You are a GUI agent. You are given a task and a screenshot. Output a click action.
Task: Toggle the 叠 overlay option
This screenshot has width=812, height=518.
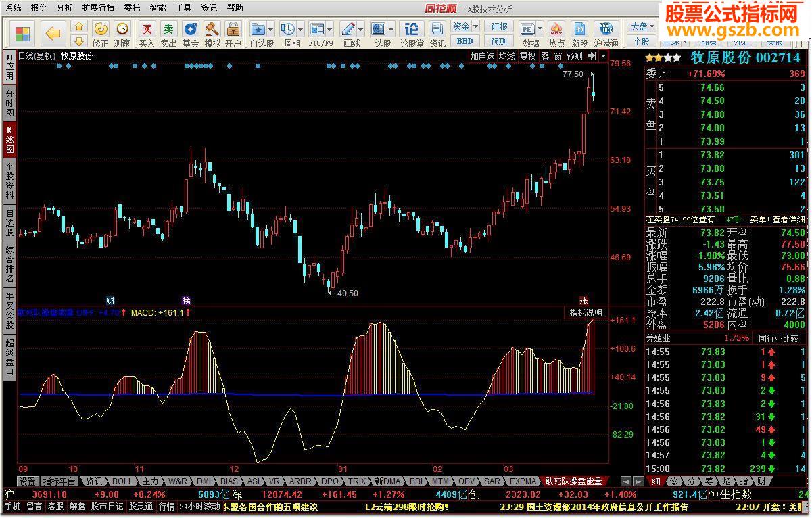click(x=545, y=56)
